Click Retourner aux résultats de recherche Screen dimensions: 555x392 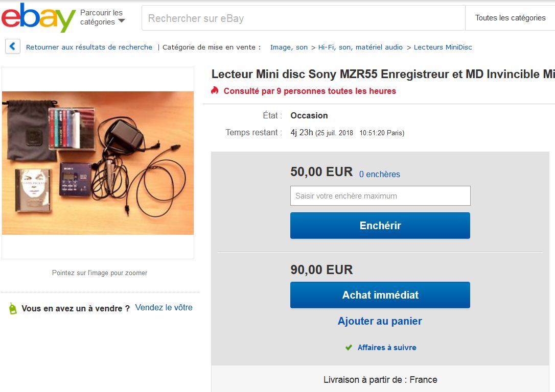tap(89, 47)
